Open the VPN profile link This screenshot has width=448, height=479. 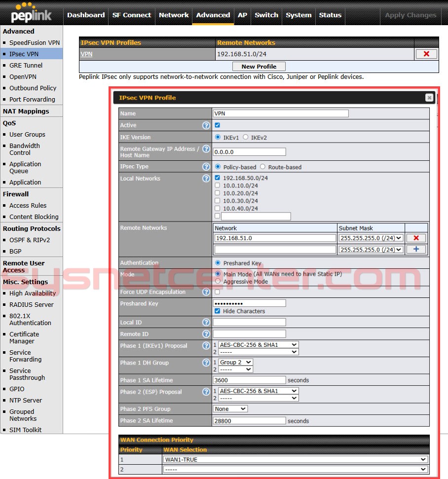(x=86, y=54)
